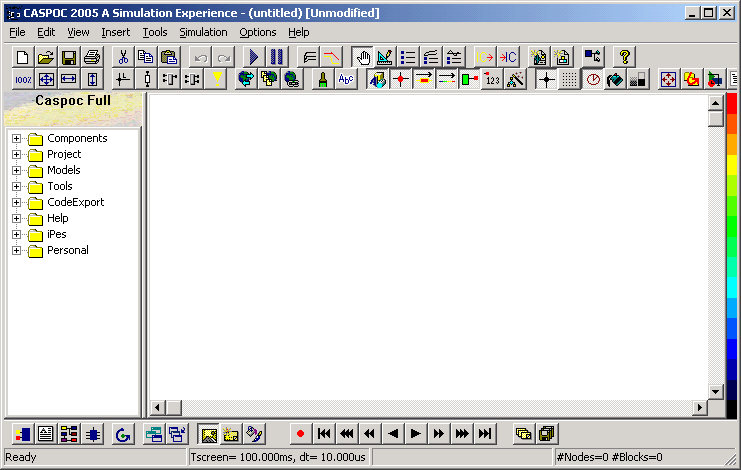Open a file using the folder icon
Viewport: 741px width, 470px height.
(x=46, y=57)
